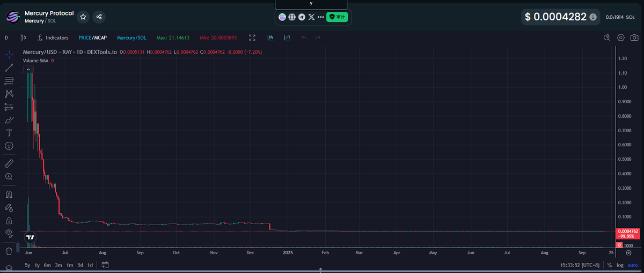Select the trend line drawing tool
The image size is (644, 273).
tap(9, 68)
